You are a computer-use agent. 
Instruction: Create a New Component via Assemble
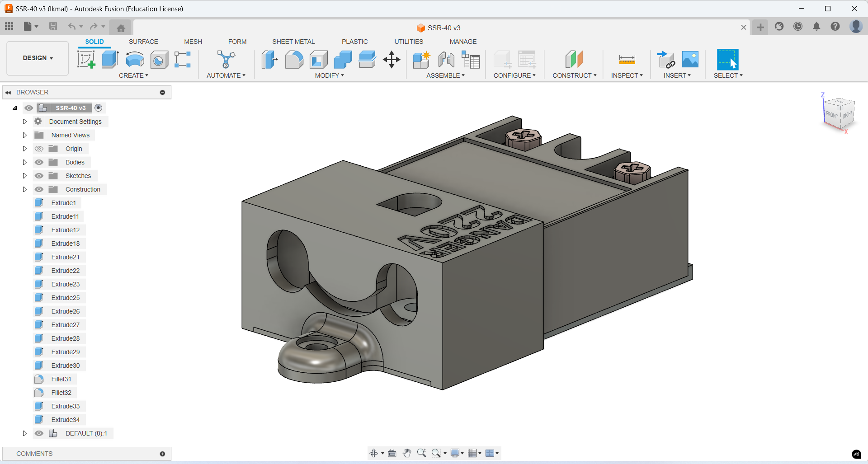click(421, 59)
